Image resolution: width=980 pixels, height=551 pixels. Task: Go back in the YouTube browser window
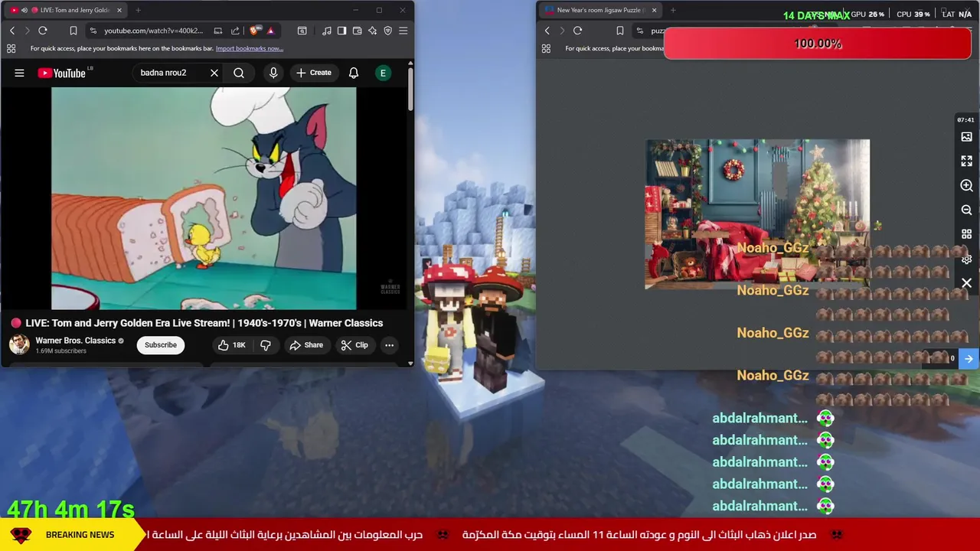point(12,31)
